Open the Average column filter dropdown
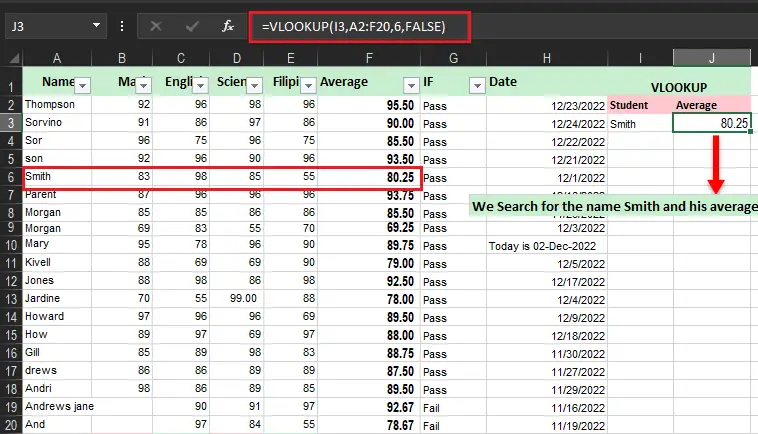The height and width of the screenshot is (434, 758). coord(411,86)
